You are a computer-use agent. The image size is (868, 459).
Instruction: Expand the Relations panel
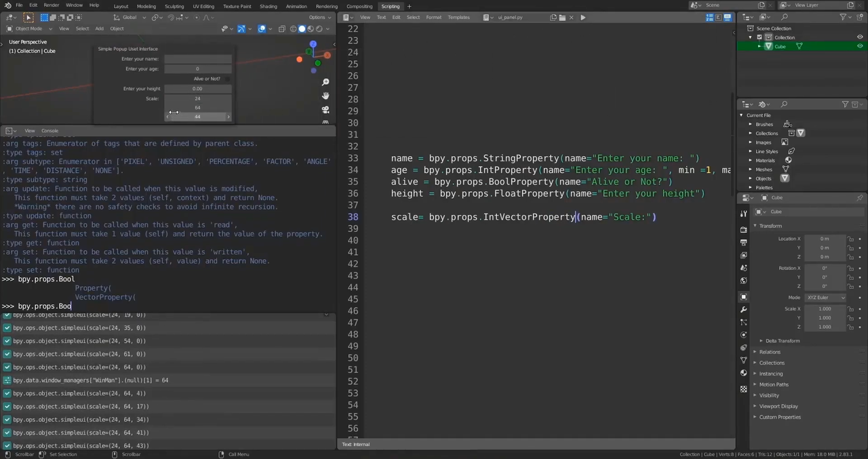pyautogui.click(x=769, y=352)
